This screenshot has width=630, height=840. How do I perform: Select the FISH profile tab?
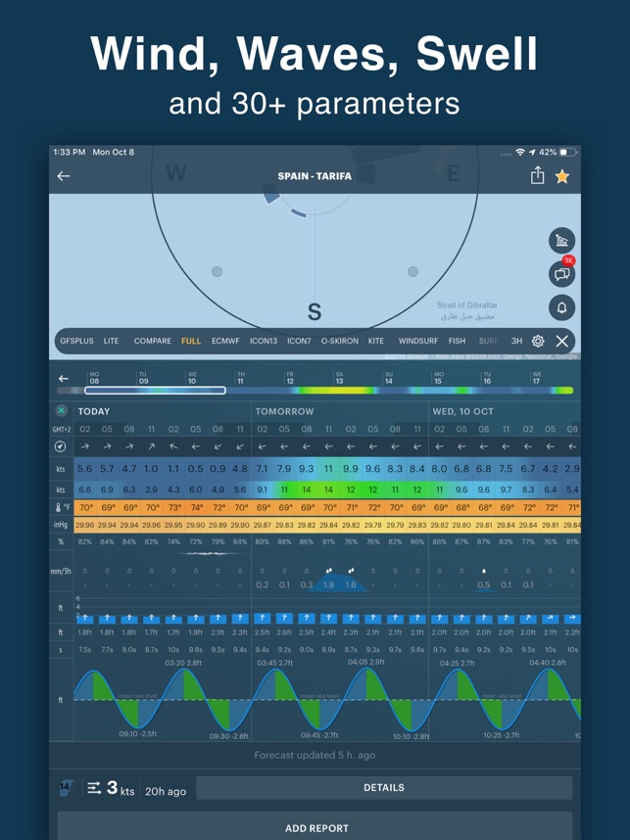click(x=457, y=341)
